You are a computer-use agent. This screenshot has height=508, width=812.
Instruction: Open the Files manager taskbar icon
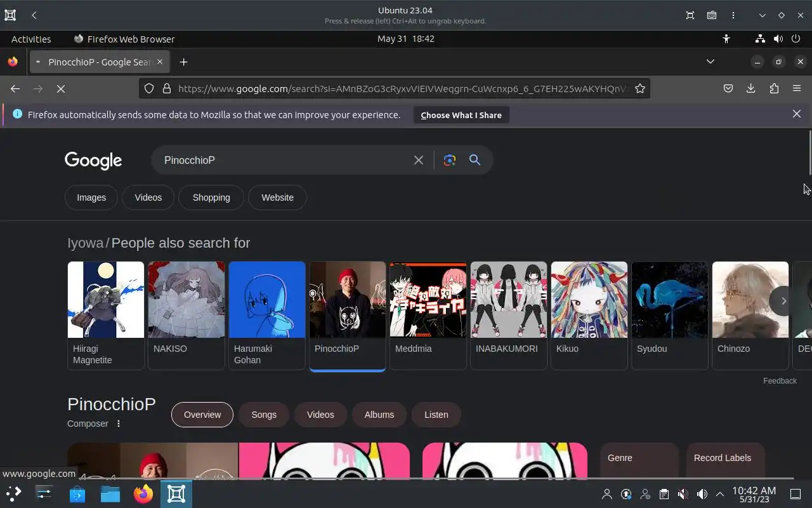tap(110, 493)
